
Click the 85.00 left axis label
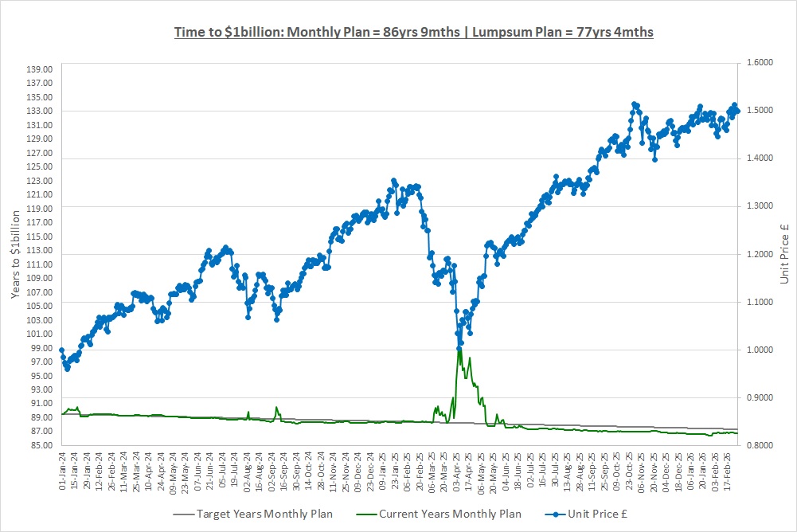pos(40,445)
